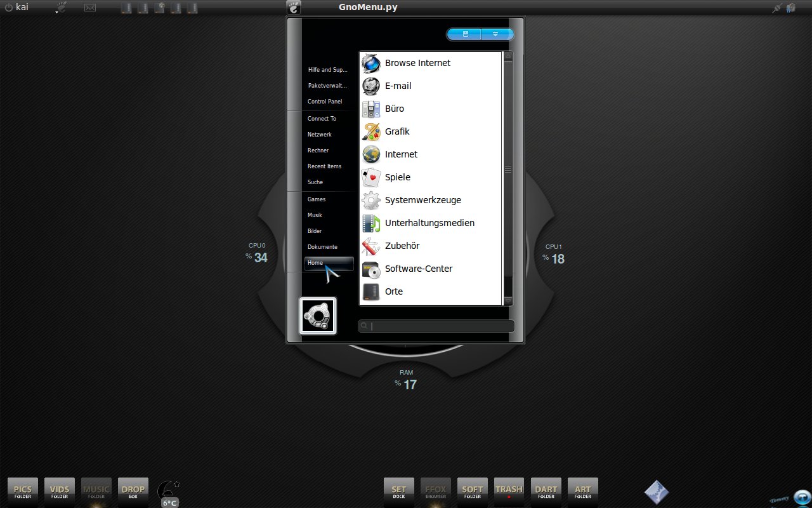Click the highlighted Home entry
The image size is (812, 508).
pyautogui.click(x=329, y=263)
